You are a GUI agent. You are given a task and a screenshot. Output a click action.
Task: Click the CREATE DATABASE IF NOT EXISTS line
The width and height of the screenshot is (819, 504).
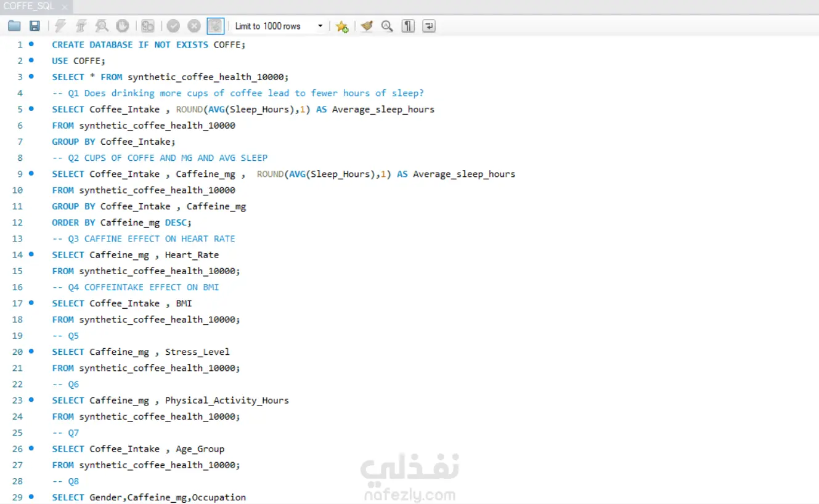click(149, 44)
